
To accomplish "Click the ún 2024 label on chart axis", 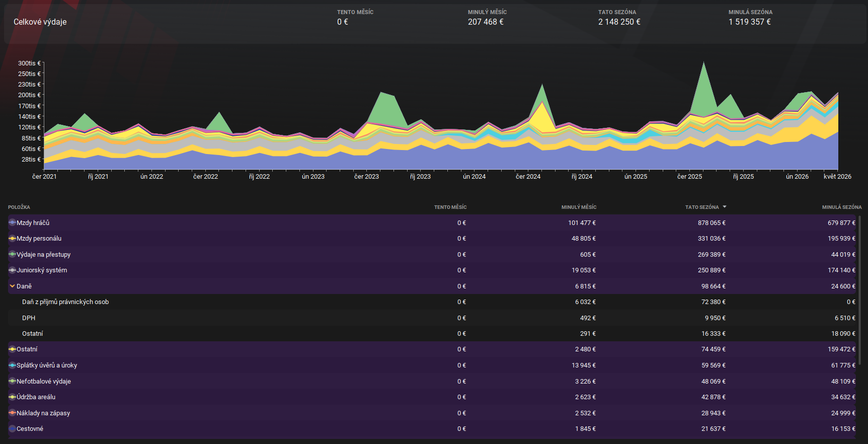I will click(x=474, y=177).
